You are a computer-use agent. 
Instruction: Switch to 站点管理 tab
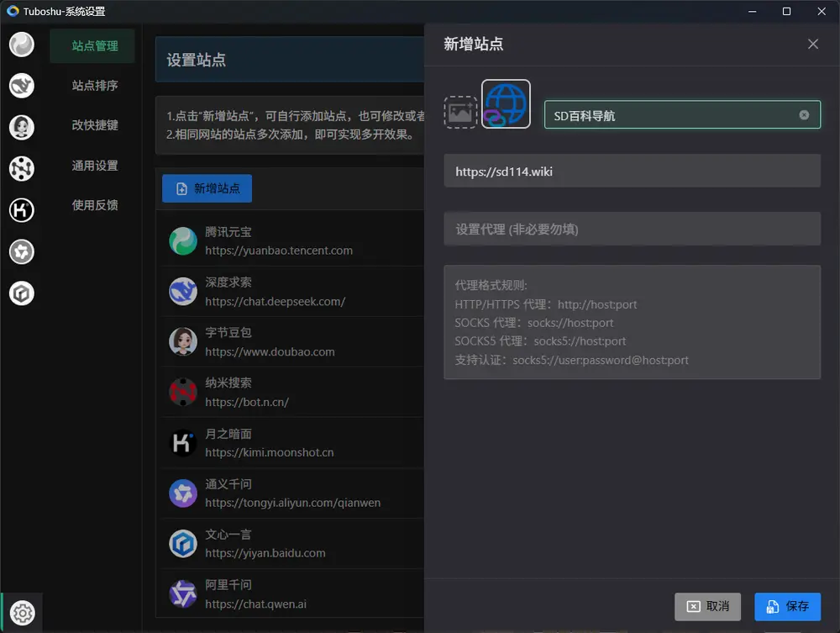94,46
